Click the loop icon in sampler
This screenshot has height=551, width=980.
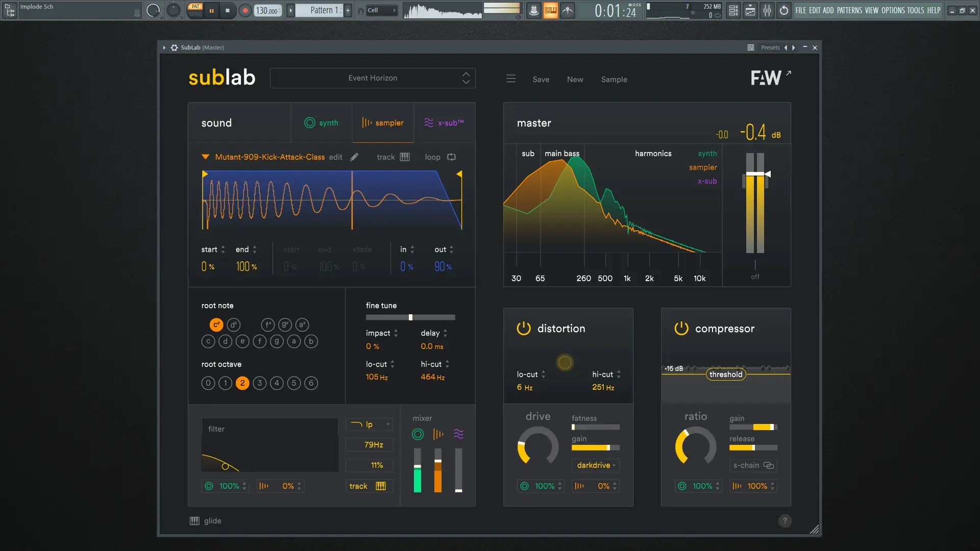[x=451, y=157]
